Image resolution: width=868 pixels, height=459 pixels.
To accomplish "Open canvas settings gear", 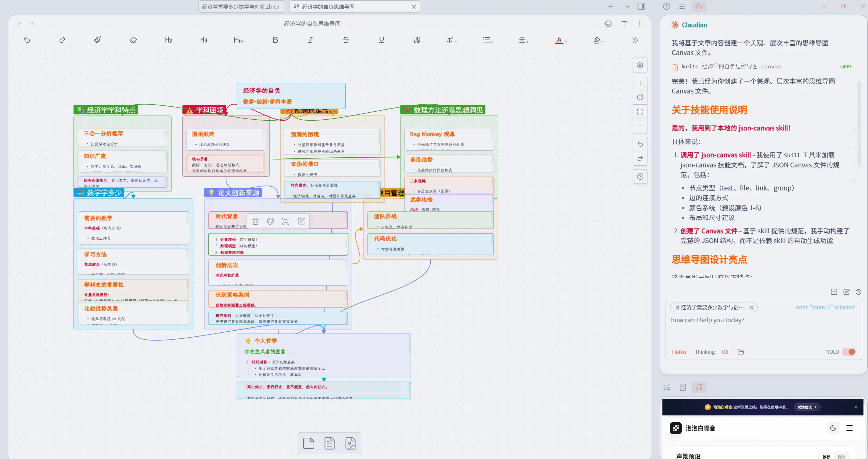I will 640,65.
